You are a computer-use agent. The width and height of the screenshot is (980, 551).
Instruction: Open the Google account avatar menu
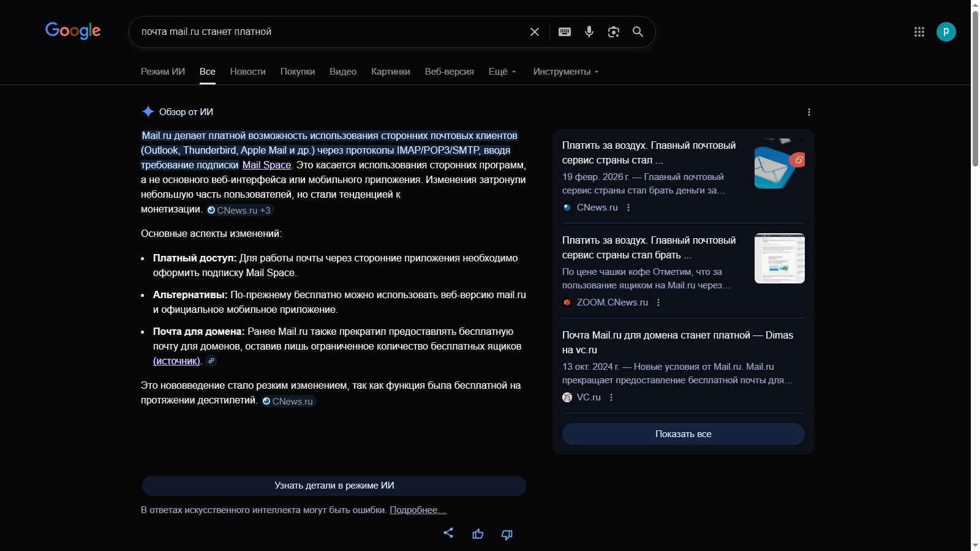pos(946,32)
